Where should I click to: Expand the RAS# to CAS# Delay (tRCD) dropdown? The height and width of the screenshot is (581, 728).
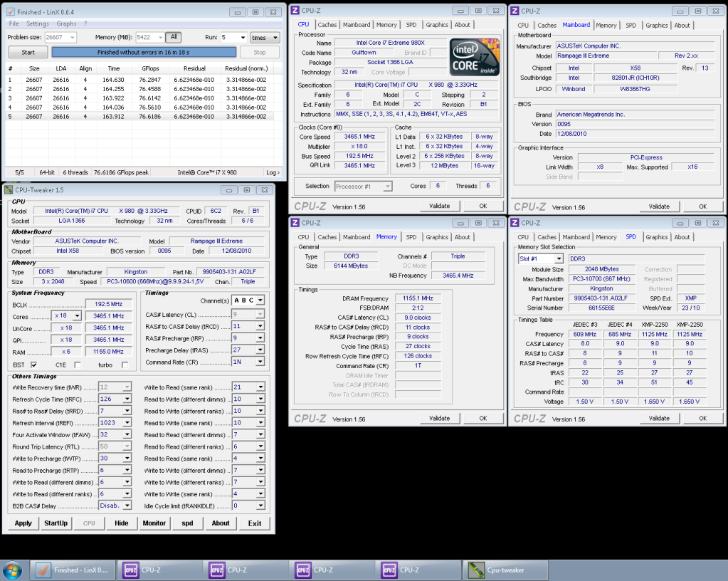(259, 326)
